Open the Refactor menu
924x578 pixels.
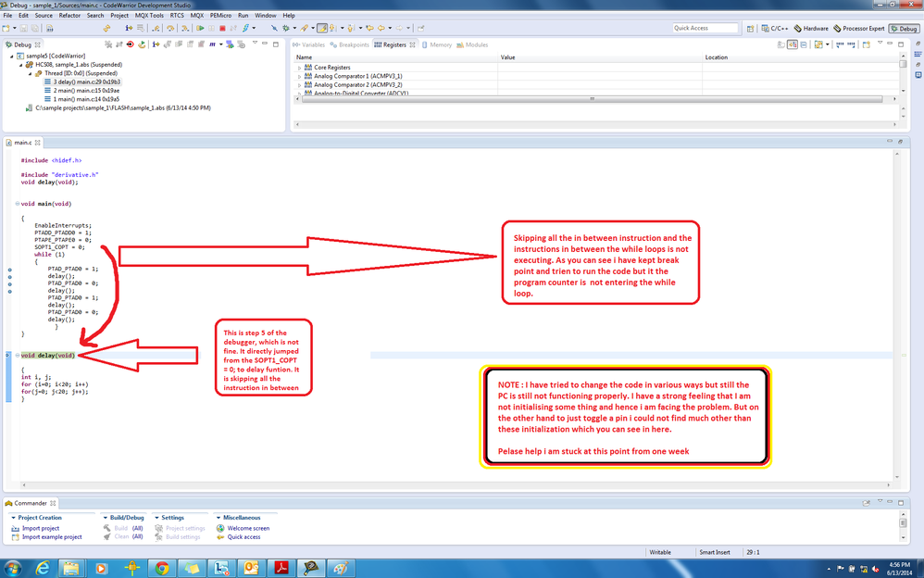(69, 16)
